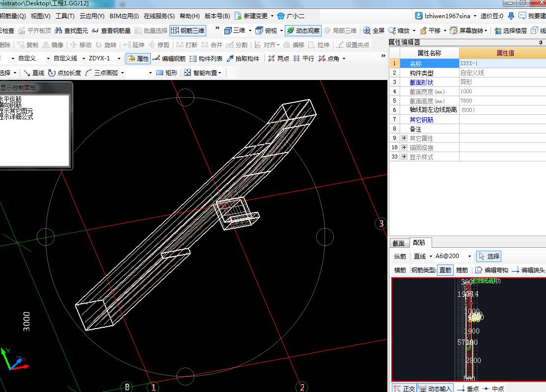The height and width of the screenshot is (392, 546).
Task: Open 查看钢筋量 tool
Action: pos(111,30)
